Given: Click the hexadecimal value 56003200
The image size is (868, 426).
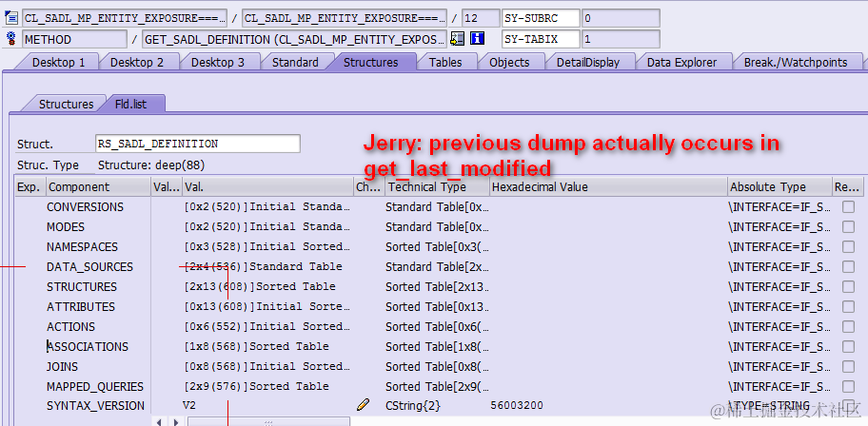Looking at the screenshot, I should coord(517,405).
